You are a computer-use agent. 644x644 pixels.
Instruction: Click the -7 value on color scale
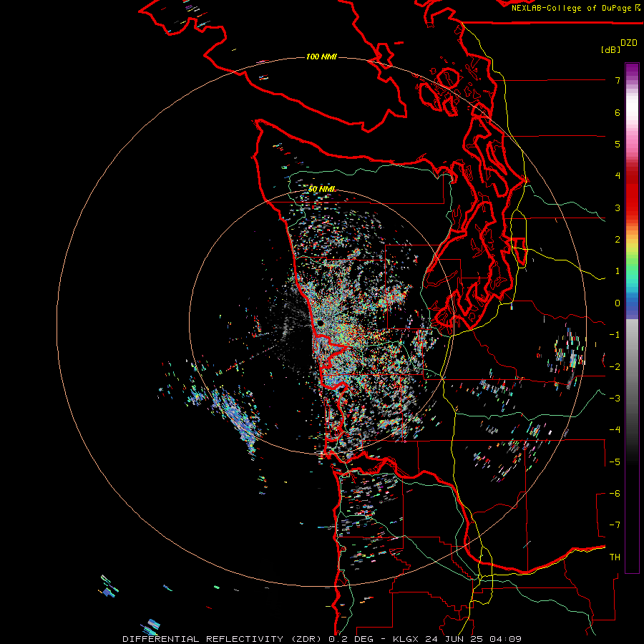coord(615,525)
